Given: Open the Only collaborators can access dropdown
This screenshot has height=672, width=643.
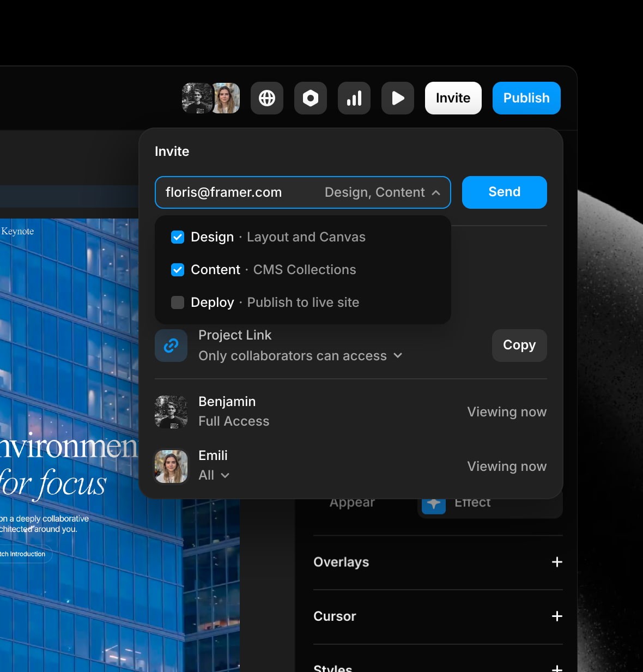Looking at the screenshot, I should (x=397, y=355).
